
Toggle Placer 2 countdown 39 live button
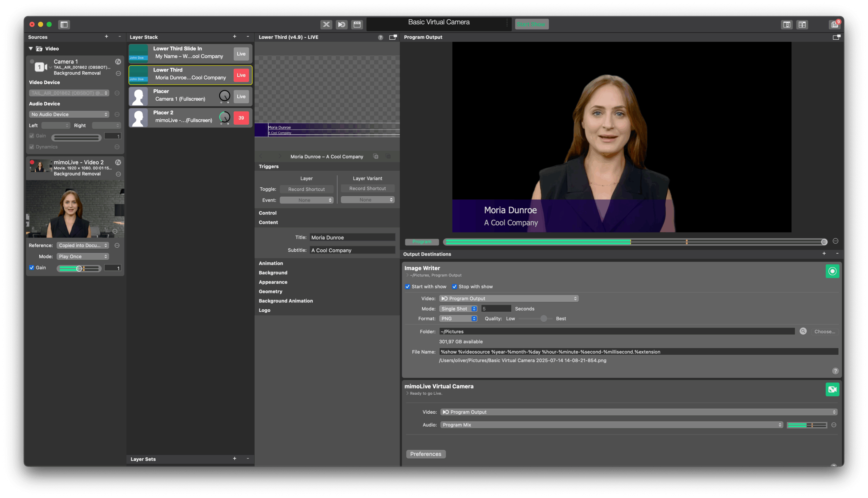(241, 118)
